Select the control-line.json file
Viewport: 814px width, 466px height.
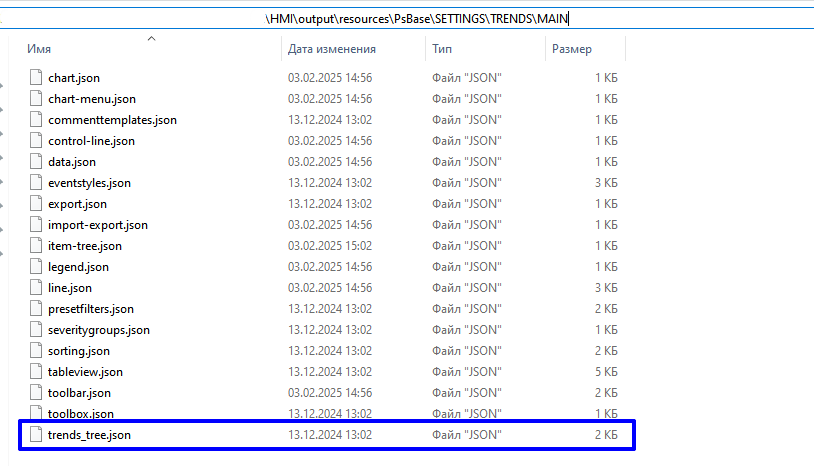[x=91, y=141]
